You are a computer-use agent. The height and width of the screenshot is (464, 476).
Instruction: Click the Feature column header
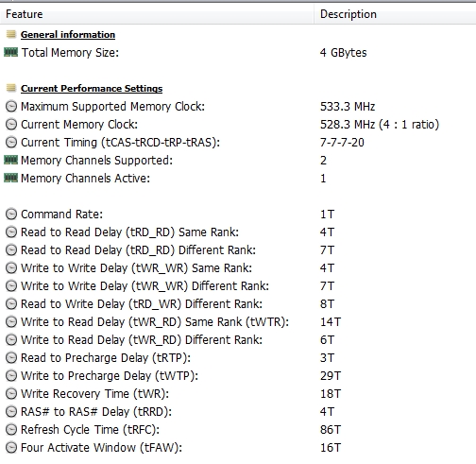click(157, 14)
